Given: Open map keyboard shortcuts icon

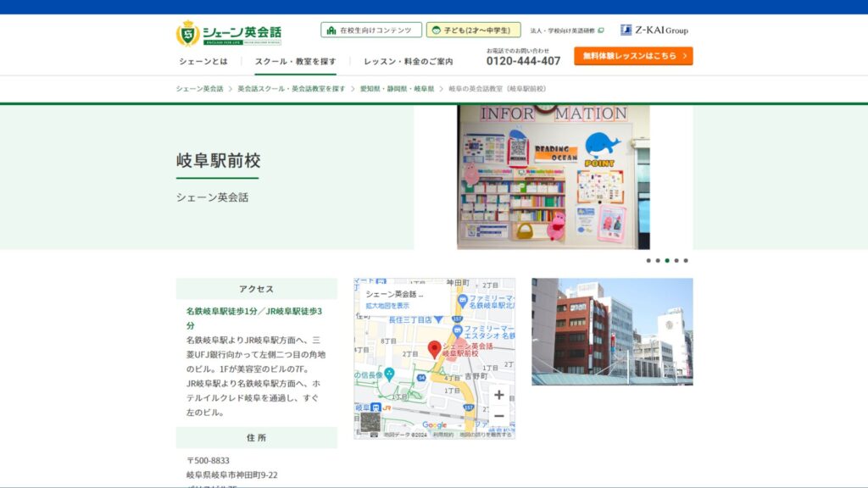Looking at the screenshot, I should pyautogui.click(x=374, y=435).
